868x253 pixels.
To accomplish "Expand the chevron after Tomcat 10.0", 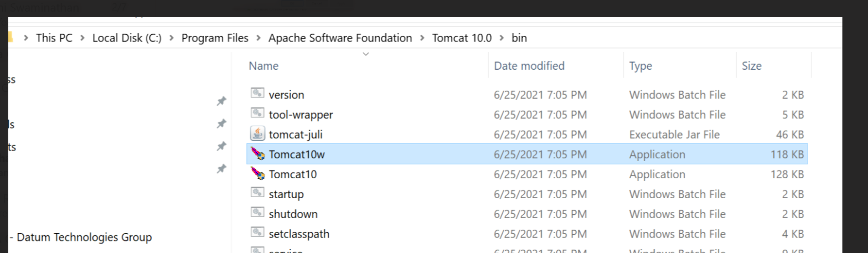I will [502, 38].
